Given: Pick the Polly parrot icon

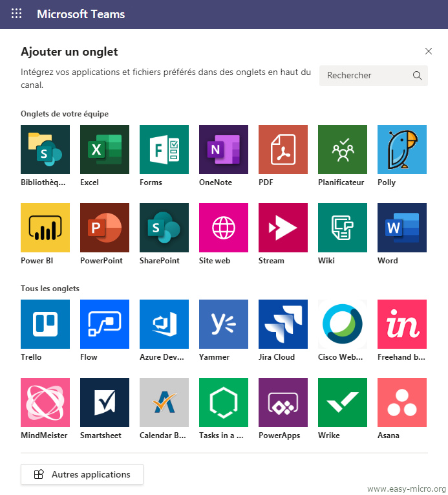Looking at the screenshot, I should (402, 149).
